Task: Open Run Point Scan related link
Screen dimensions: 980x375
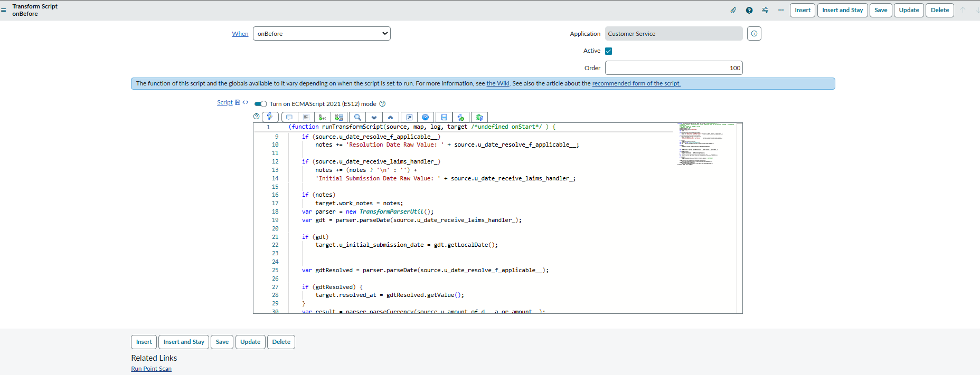Action: point(152,369)
